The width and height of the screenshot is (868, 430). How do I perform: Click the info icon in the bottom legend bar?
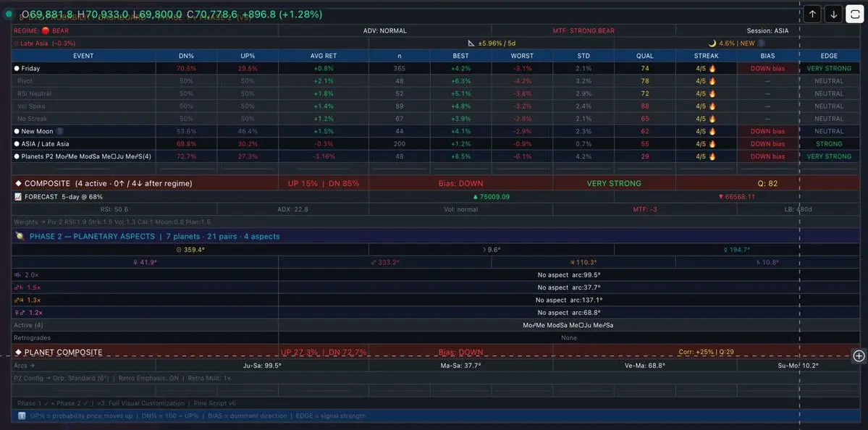(x=22, y=416)
